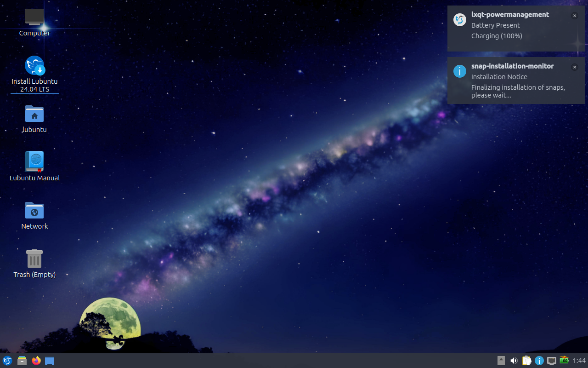Open the empty Trash
The height and width of the screenshot is (368, 588).
point(34,258)
